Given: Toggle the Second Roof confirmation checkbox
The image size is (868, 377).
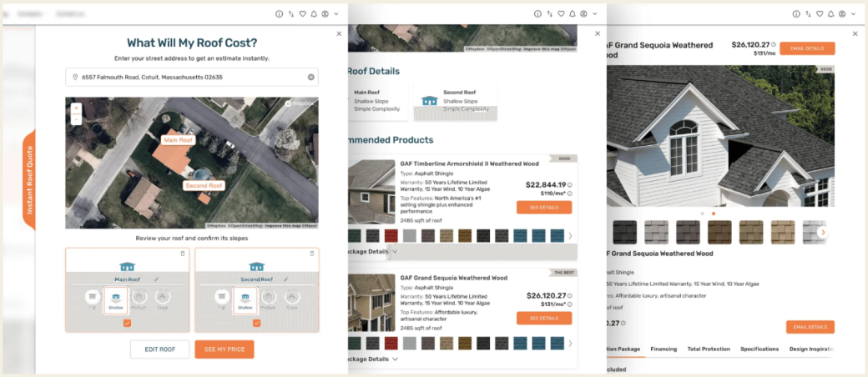Looking at the screenshot, I should pos(256,323).
